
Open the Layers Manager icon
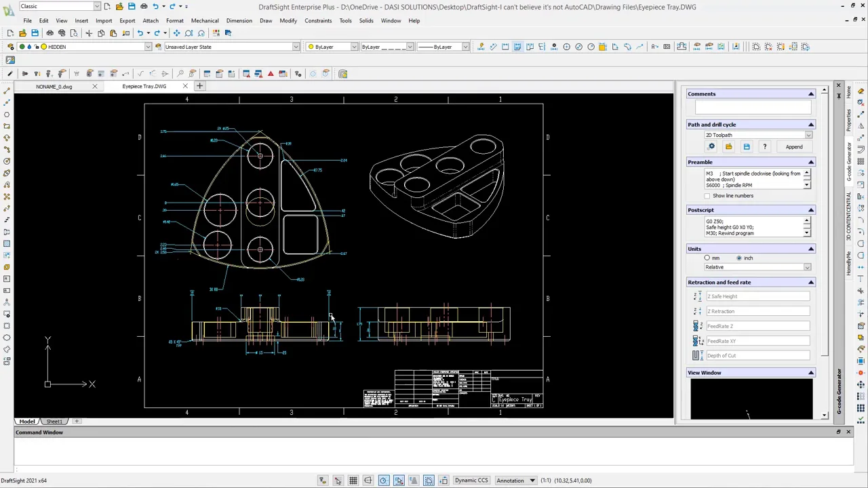10,47
